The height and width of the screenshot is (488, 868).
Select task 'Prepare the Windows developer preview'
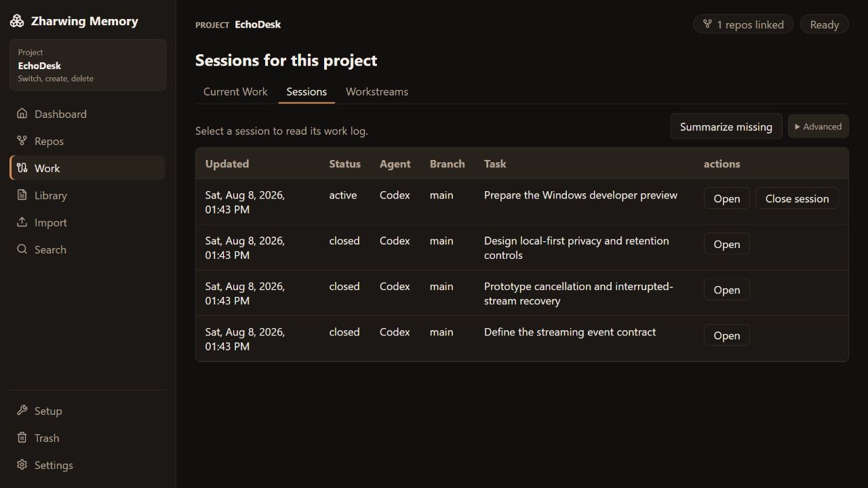click(x=580, y=195)
